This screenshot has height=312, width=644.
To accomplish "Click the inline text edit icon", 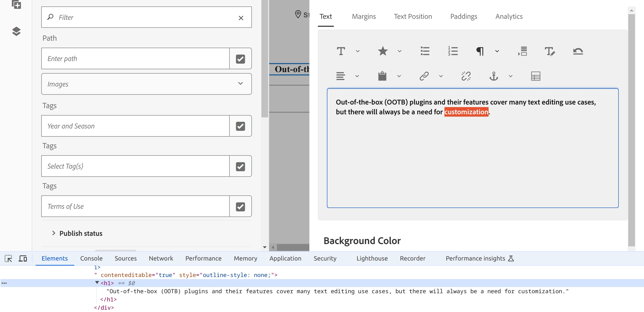I will [x=550, y=51].
